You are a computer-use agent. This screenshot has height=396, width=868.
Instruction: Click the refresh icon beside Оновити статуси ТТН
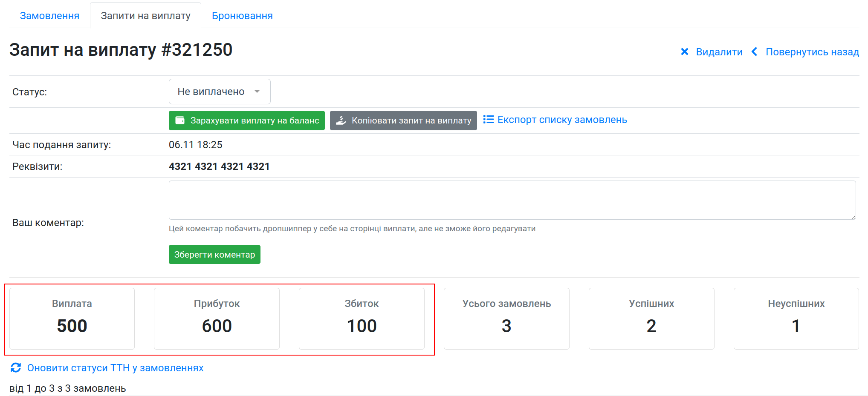click(16, 368)
